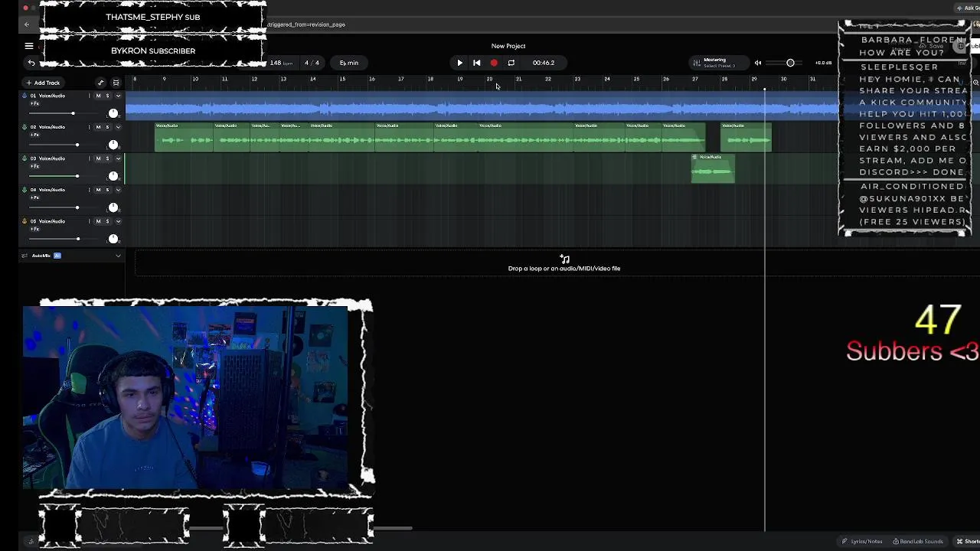Click the master volume speaker icon
Screen dimensions: 980x551
tap(758, 63)
